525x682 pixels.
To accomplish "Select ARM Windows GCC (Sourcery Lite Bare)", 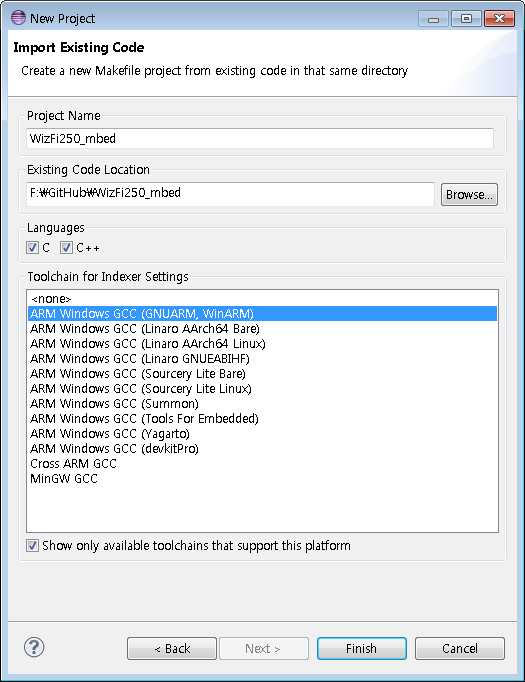I will point(262,374).
